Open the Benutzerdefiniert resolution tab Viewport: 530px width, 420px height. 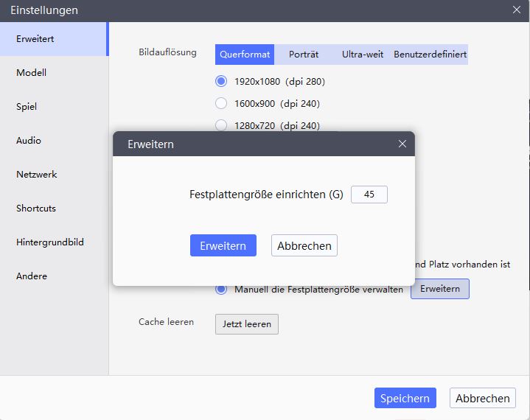(430, 55)
